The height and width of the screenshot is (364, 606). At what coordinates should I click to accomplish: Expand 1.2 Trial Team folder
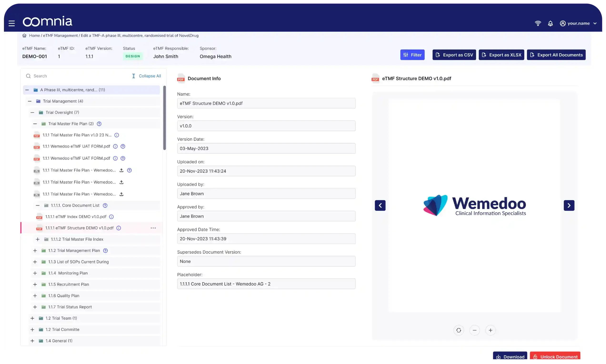click(x=32, y=318)
